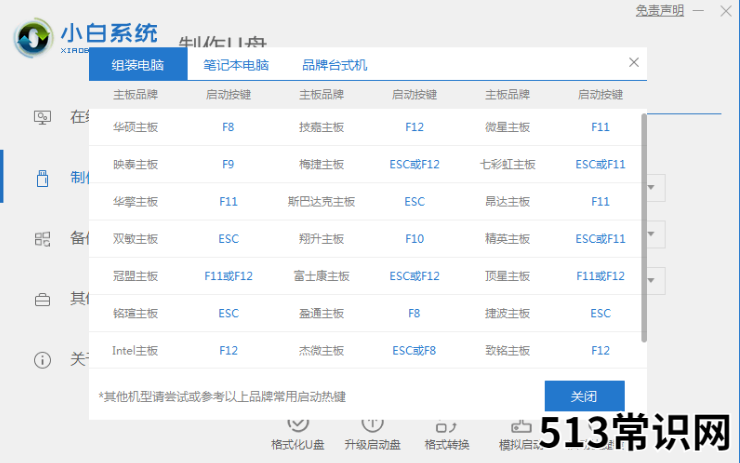Click 盈通主板 cell

tap(321, 313)
